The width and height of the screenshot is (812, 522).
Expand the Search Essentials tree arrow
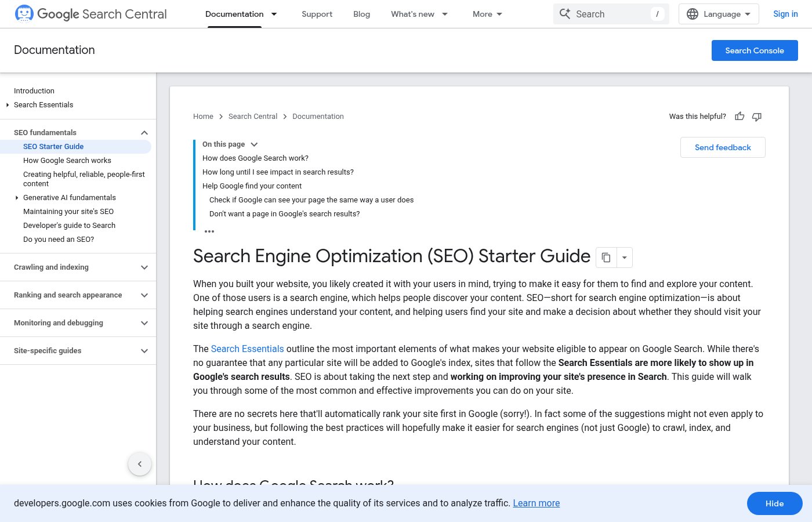[8, 105]
